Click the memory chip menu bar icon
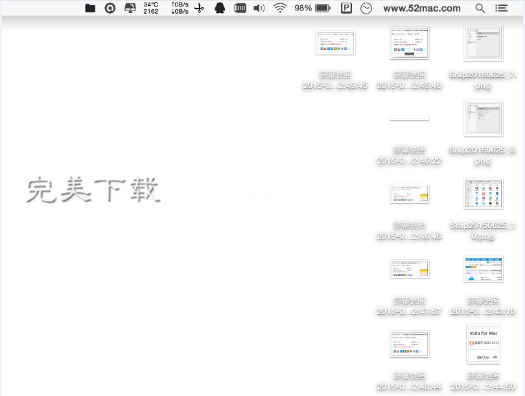525x396 pixels. 240,8
